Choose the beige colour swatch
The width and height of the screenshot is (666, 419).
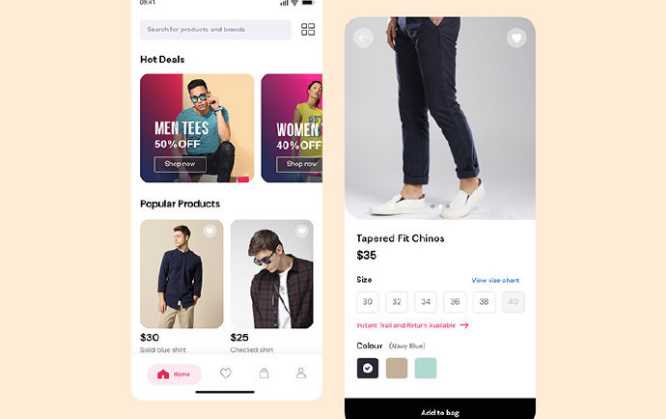coord(397,368)
